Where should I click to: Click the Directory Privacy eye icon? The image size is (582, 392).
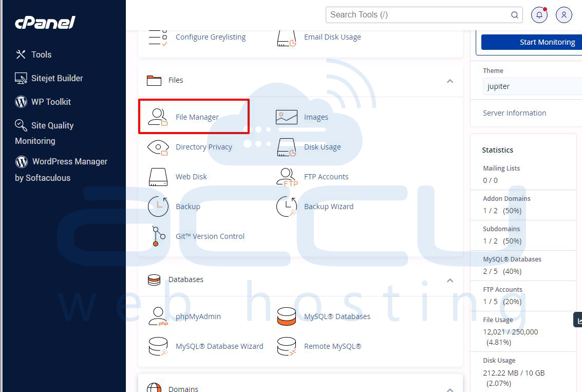(158, 147)
